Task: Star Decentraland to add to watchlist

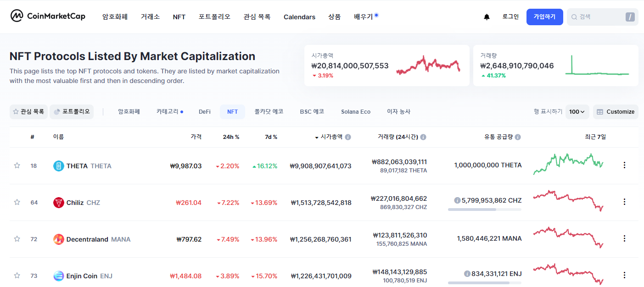Action: (x=17, y=239)
